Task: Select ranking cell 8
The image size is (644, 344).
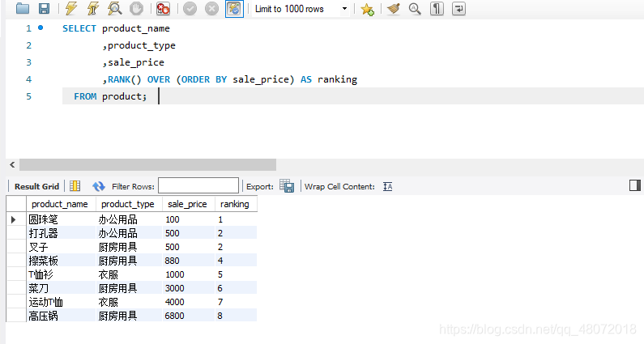Action: coord(237,316)
